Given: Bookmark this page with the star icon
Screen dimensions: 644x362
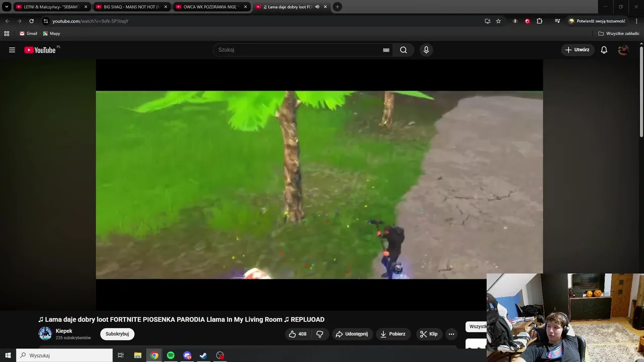Looking at the screenshot, I should point(499,21).
